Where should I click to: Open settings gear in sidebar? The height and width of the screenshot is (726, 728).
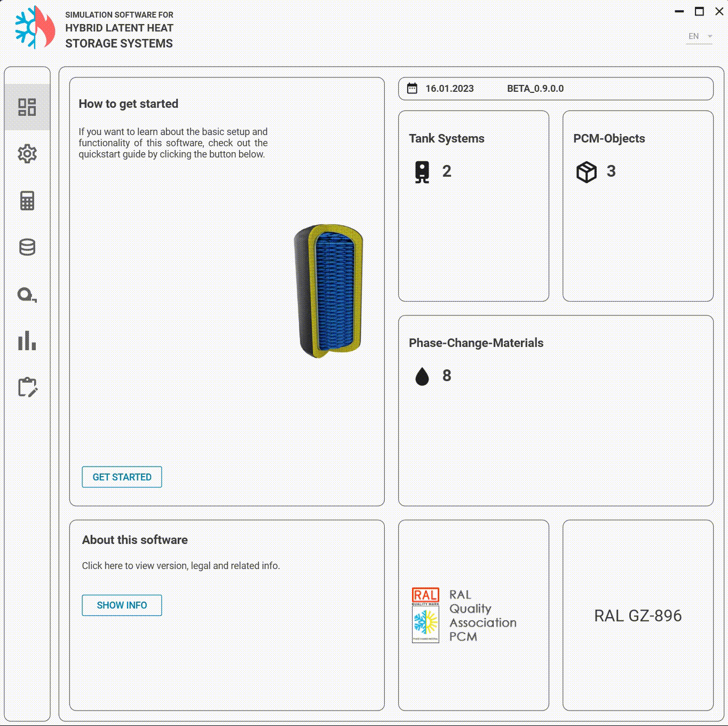27,154
